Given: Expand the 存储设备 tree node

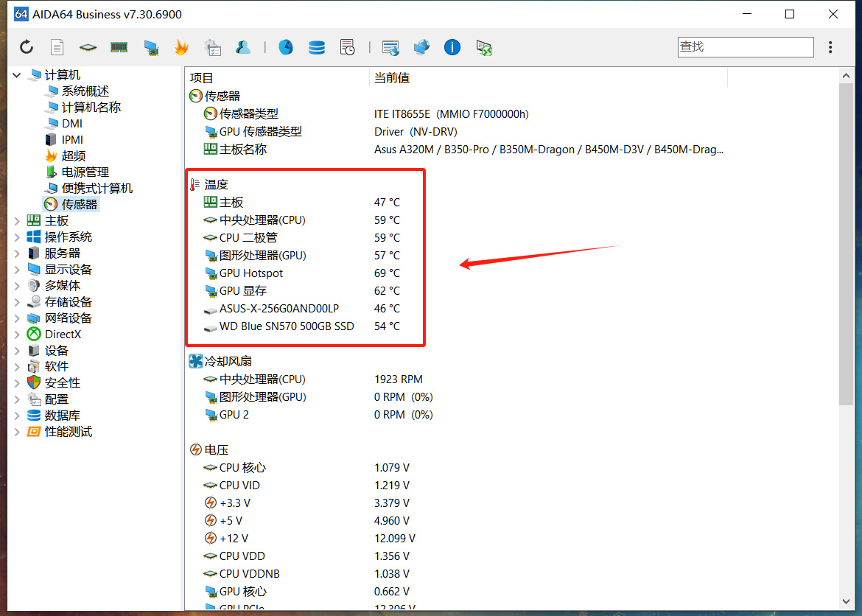Looking at the screenshot, I should point(17,302).
